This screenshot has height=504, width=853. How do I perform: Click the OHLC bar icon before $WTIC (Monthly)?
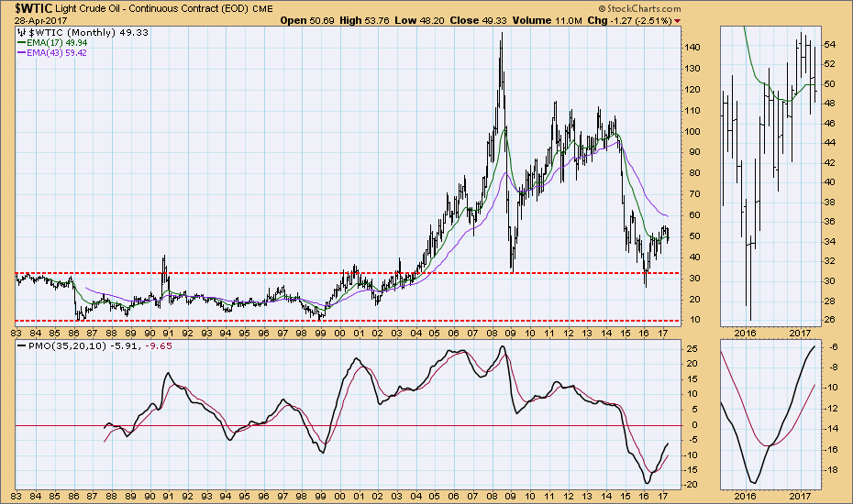[21, 32]
